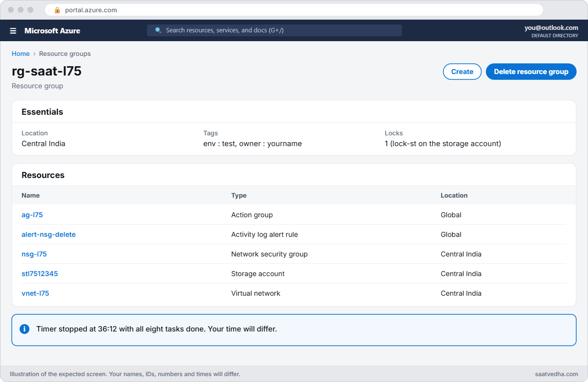Open the ag-l75 resource link
Screen dimensions: 588x382
(x=32, y=215)
